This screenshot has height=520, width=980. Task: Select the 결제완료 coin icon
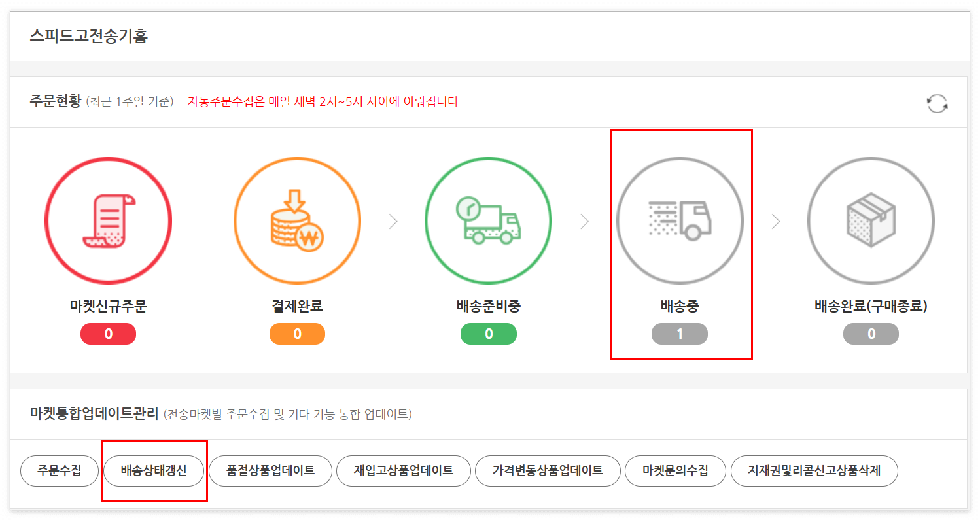[297, 220]
